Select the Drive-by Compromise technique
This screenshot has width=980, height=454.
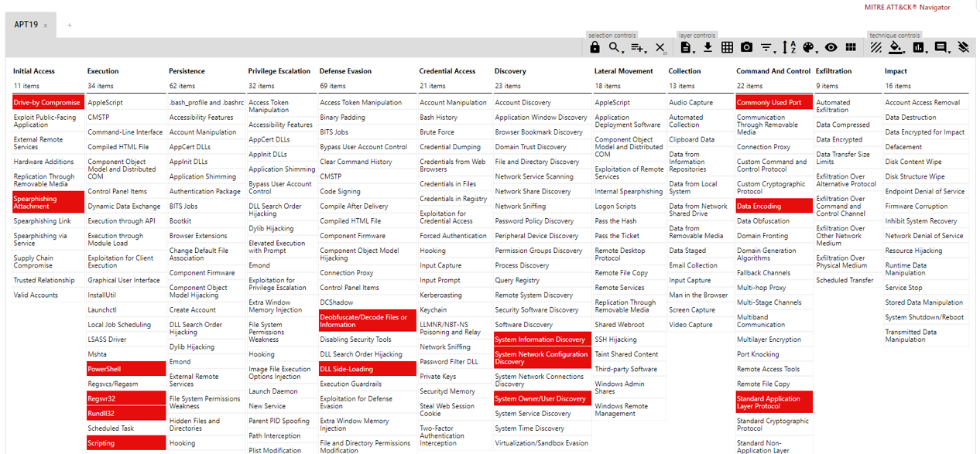(48, 102)
